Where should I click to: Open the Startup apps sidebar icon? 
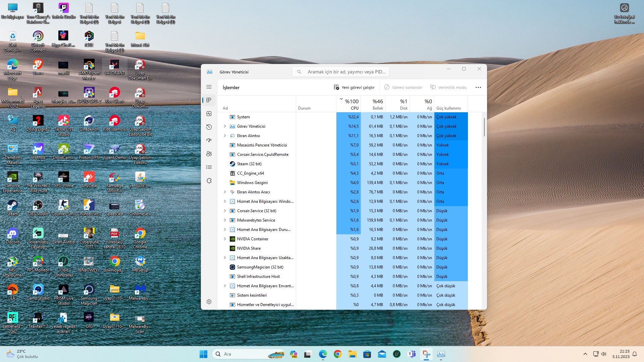pos(209,140)
